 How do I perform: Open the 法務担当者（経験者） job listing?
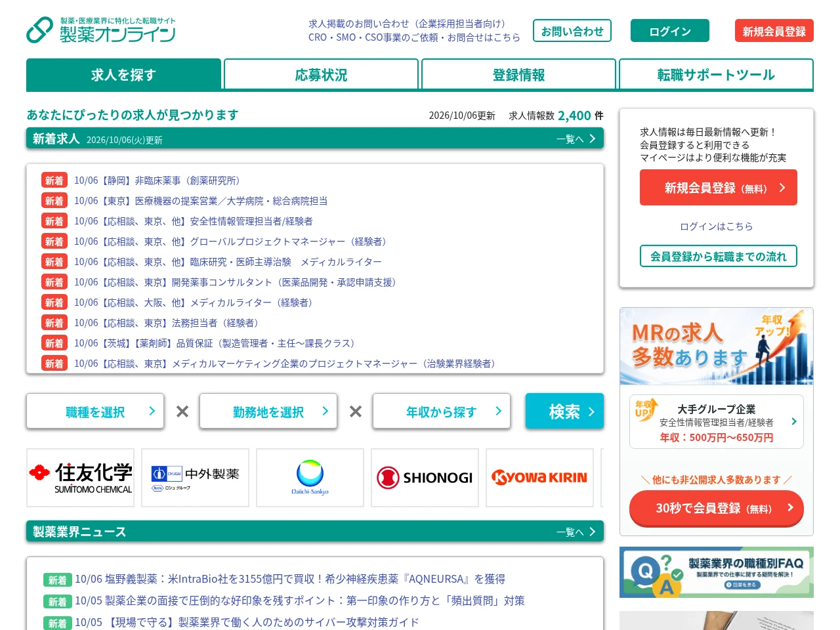point(169,323)
